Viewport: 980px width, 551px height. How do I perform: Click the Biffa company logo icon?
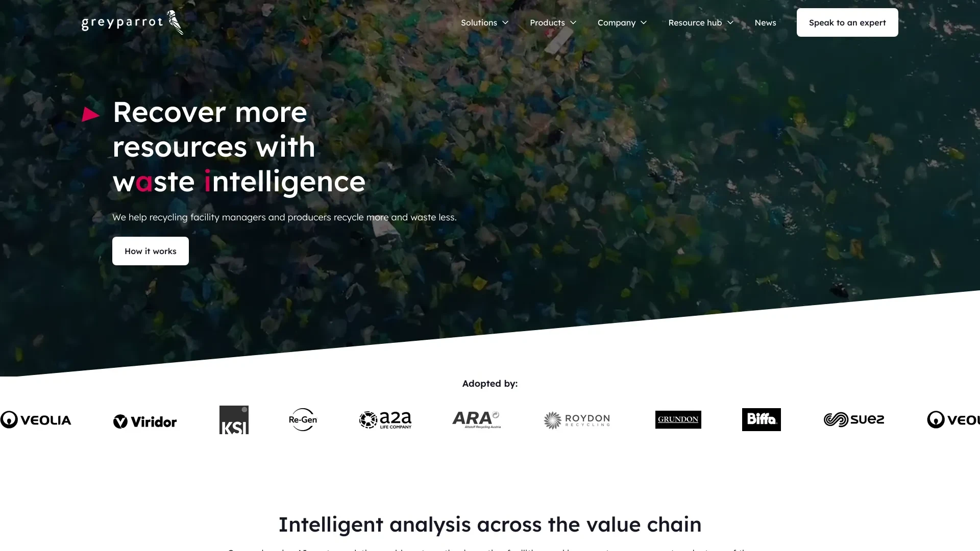(761, 419)
